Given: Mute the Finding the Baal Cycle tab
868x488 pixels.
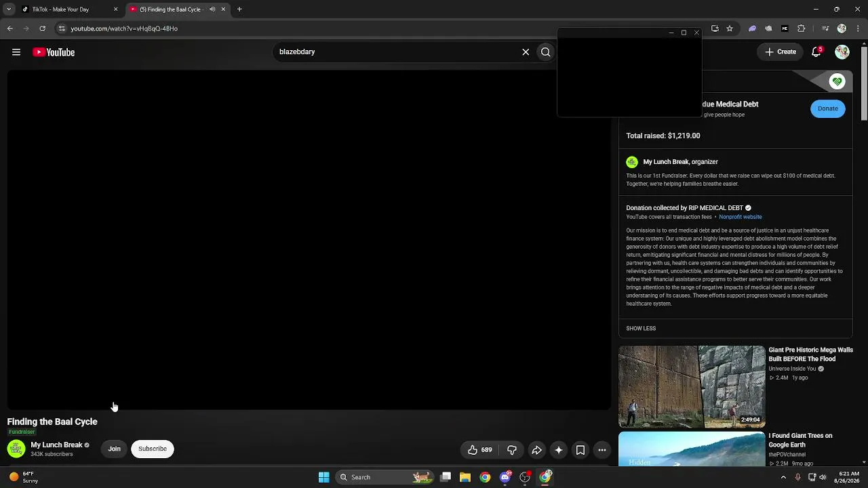Looking at the screenshot, I should 212,9.
